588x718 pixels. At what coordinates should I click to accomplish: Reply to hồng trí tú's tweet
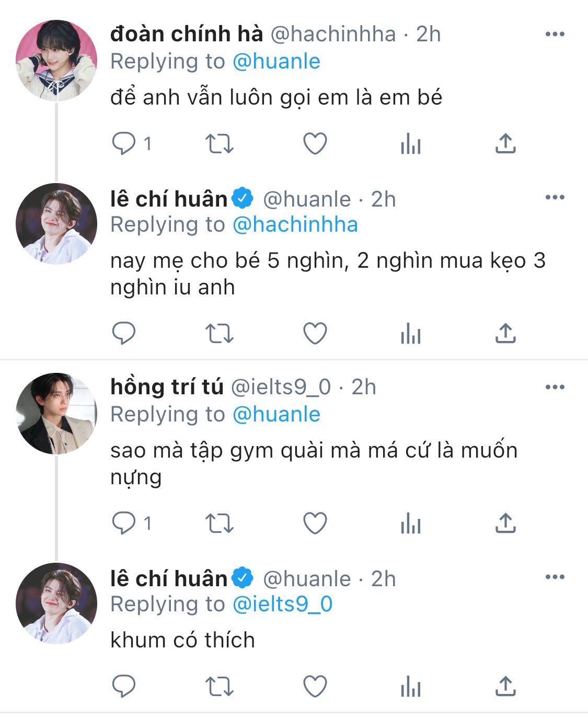[124, 523]
